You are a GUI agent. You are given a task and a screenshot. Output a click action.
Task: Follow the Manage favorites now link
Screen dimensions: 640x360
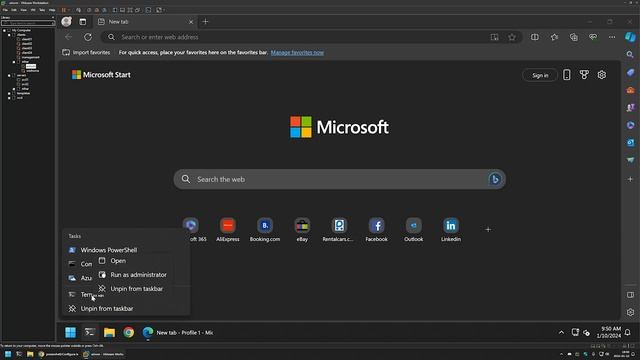[x=297, y=53]
